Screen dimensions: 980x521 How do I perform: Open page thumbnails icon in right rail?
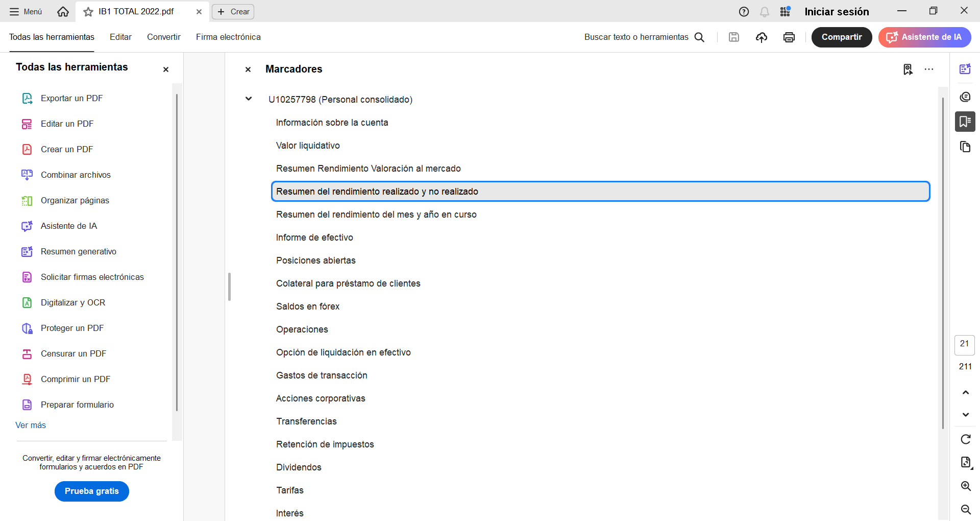coord(965,147)
